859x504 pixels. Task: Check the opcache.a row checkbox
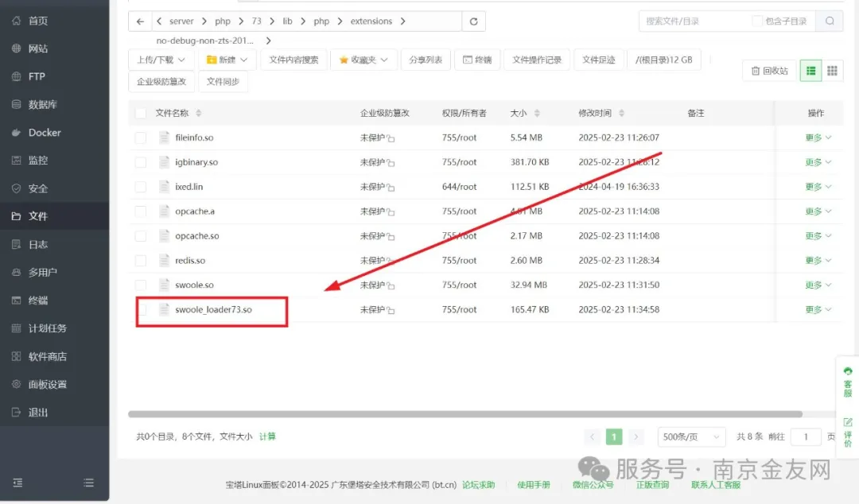(141, 211)
